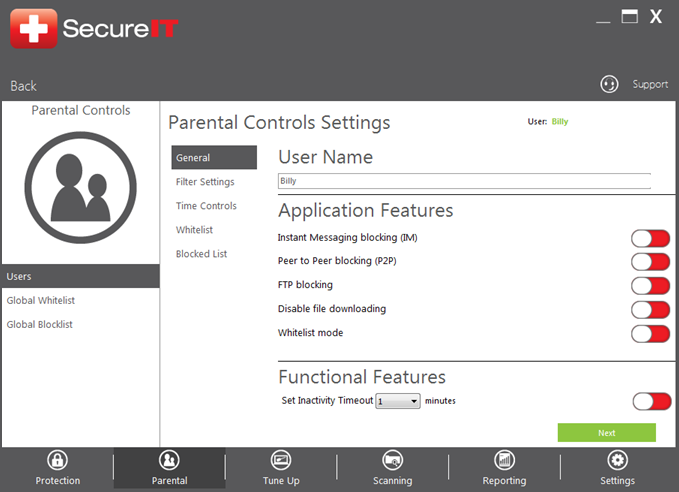
Task: Click the Application Features heading
Action: click(x=366, y=211)
